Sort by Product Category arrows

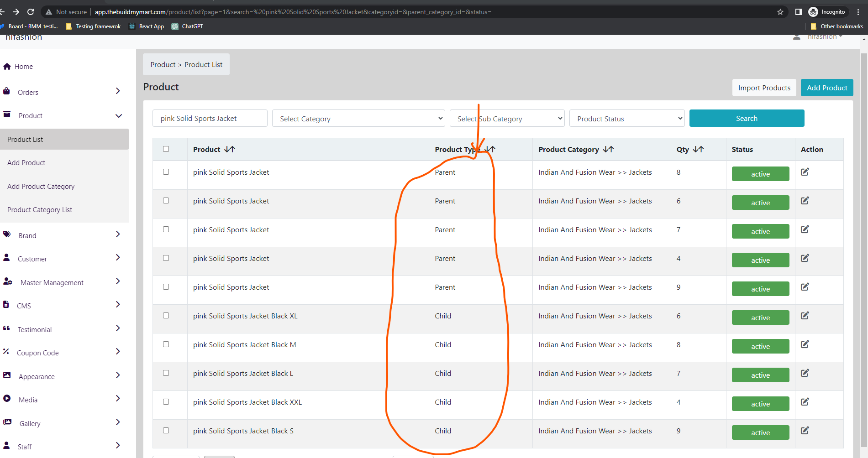(608, 149)
